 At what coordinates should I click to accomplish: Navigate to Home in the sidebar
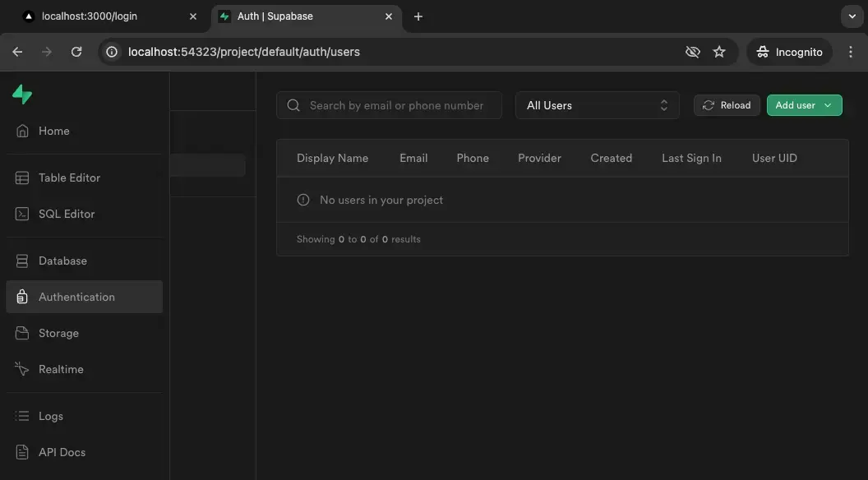point(53,131)
